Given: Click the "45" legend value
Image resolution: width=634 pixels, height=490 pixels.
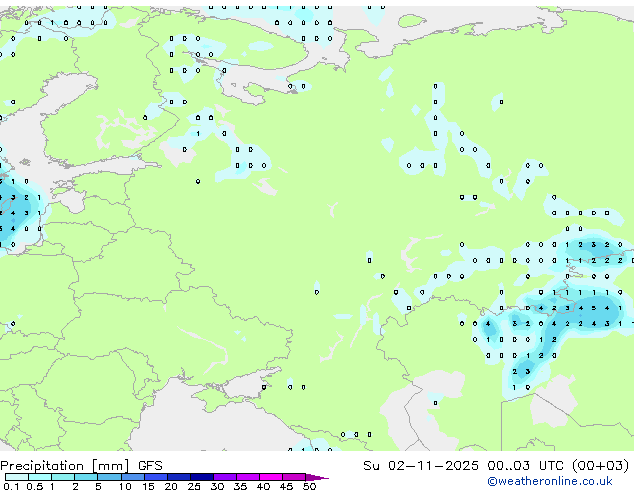Looking at the screenshot, I should click(286, 486).
